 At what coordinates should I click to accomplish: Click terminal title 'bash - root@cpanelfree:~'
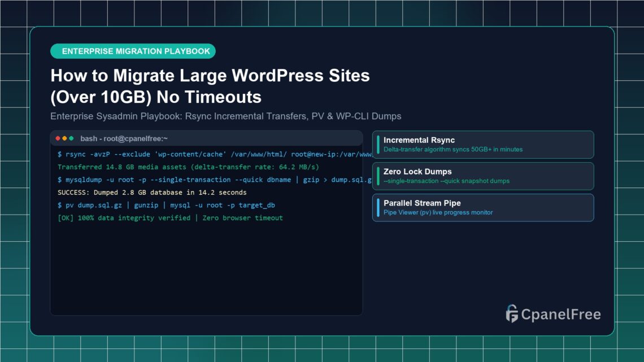(x=124, y=139)
